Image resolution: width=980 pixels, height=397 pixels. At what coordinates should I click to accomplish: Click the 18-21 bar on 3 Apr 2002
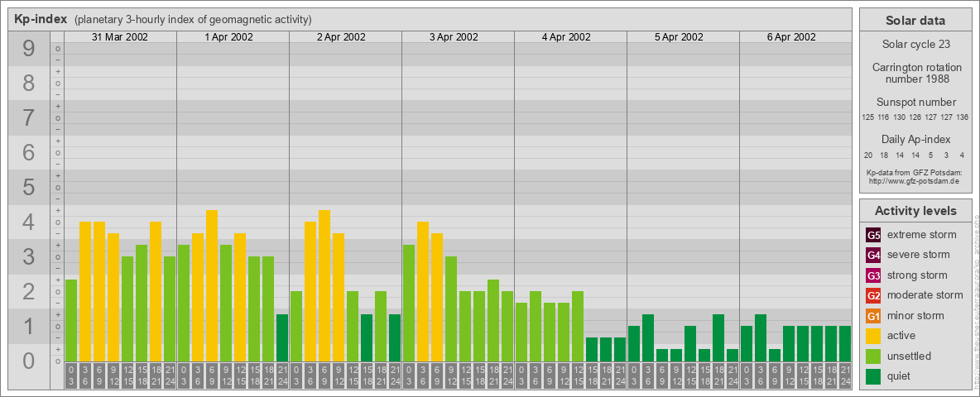click(493, 320)
